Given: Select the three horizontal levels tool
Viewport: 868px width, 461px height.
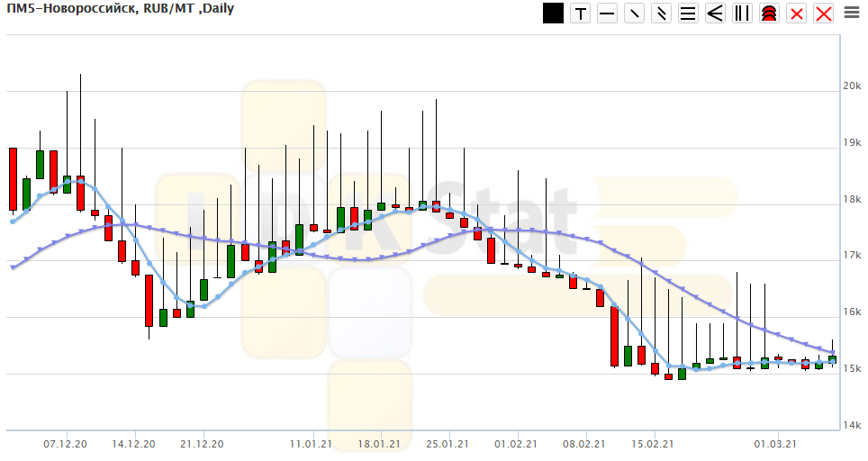Looking at the screenshot, I should (689, 14).
